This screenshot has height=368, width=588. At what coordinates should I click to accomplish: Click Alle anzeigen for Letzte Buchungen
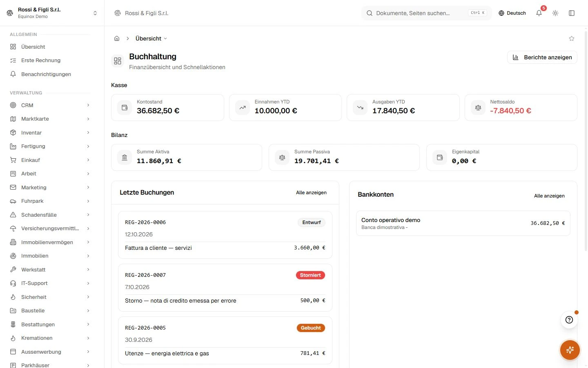tap(311, 193)
